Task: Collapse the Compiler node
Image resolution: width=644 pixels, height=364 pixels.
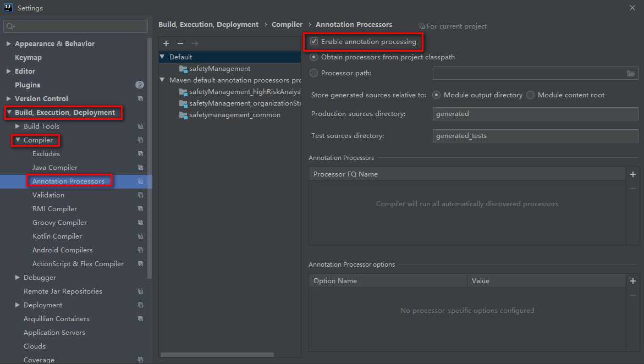Action: point(18,140)
